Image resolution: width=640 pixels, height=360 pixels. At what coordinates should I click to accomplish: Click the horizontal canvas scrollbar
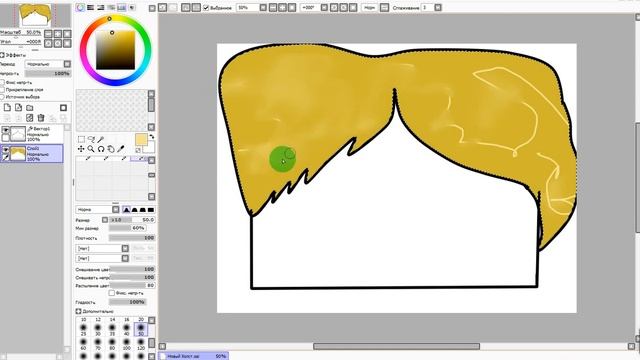(396, 346)
